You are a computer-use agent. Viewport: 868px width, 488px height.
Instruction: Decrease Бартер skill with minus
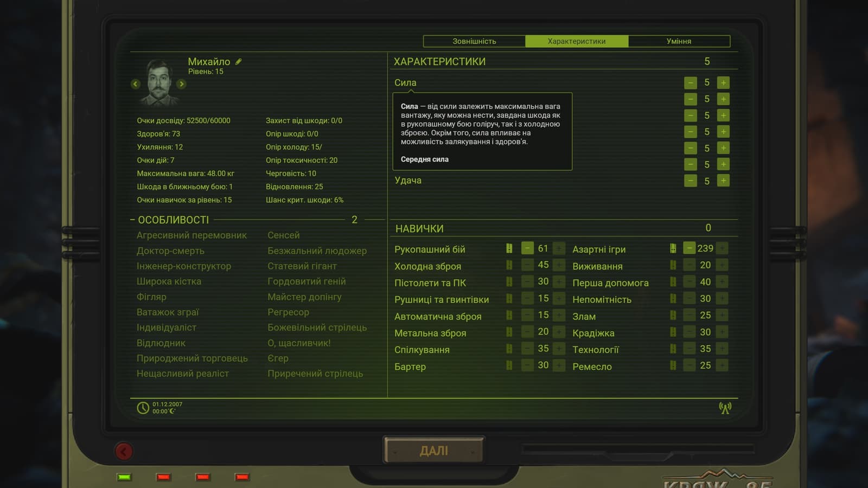(x=527, y=365)
